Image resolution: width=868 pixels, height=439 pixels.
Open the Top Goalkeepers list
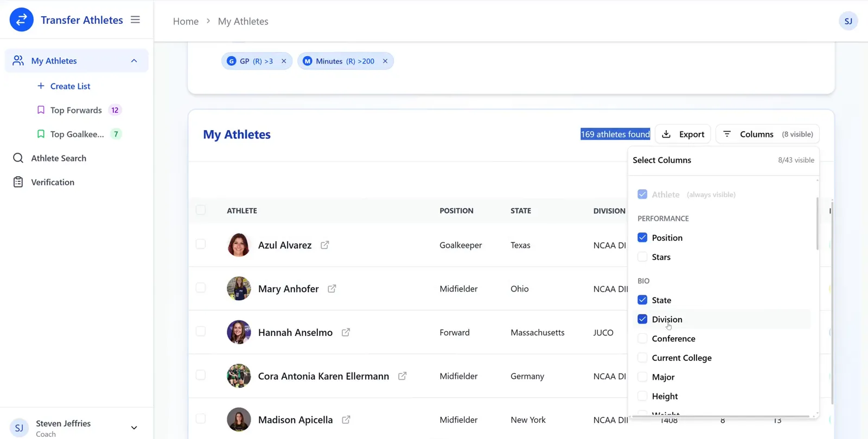coord(77,134)
